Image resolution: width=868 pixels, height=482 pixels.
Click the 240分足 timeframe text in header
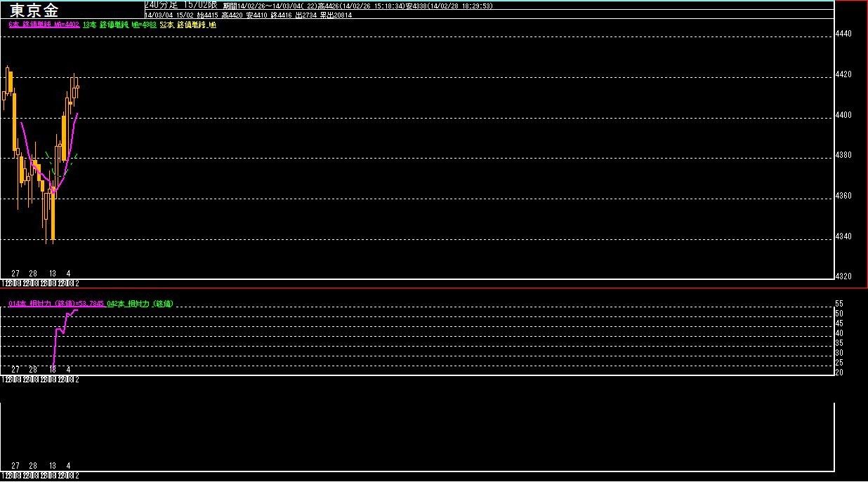pos(161,5)
